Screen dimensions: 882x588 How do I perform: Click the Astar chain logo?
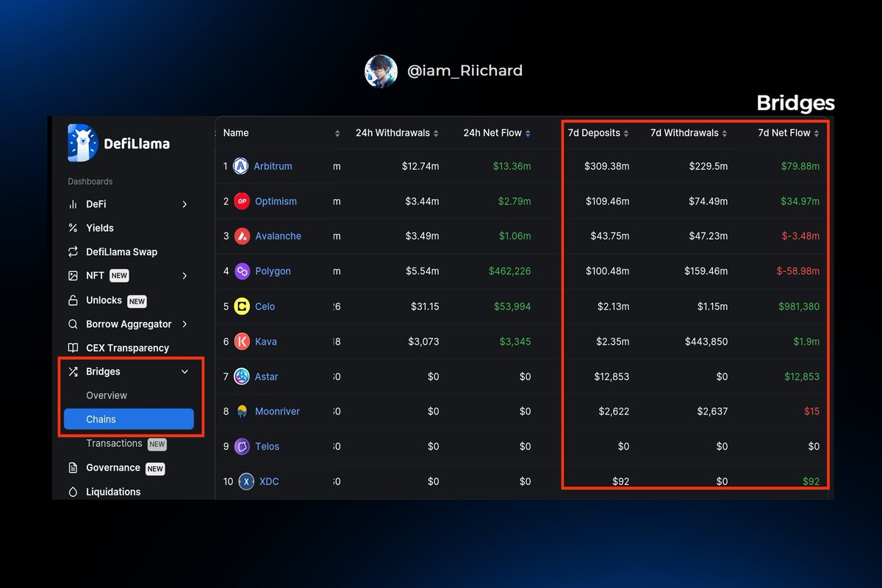click(242, 376)
